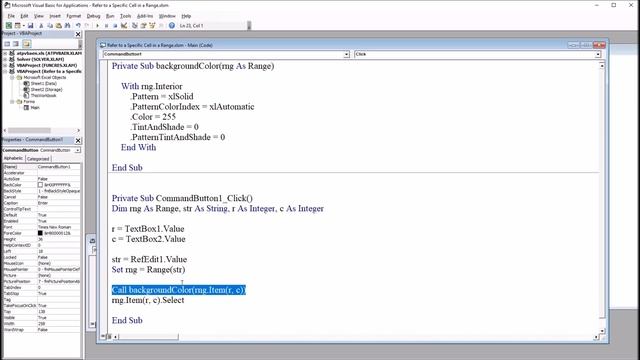
Task: Click the Reset stop icon
Action: coord(115,25)
